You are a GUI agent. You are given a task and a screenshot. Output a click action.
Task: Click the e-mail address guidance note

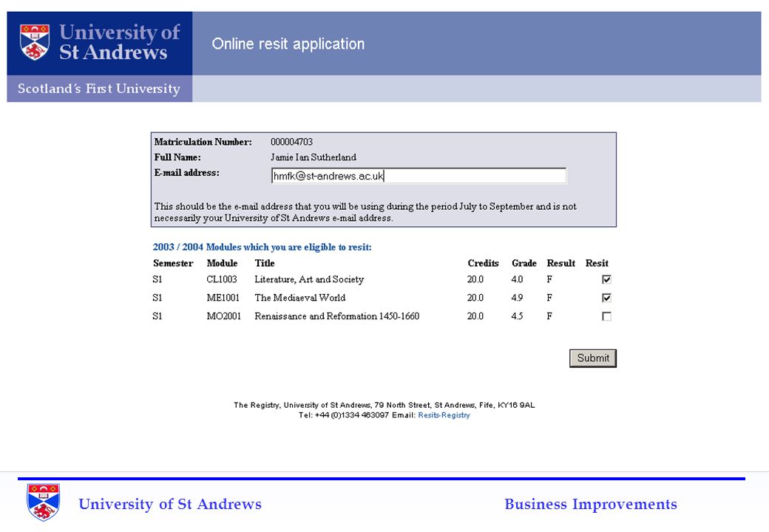point(365,212)
